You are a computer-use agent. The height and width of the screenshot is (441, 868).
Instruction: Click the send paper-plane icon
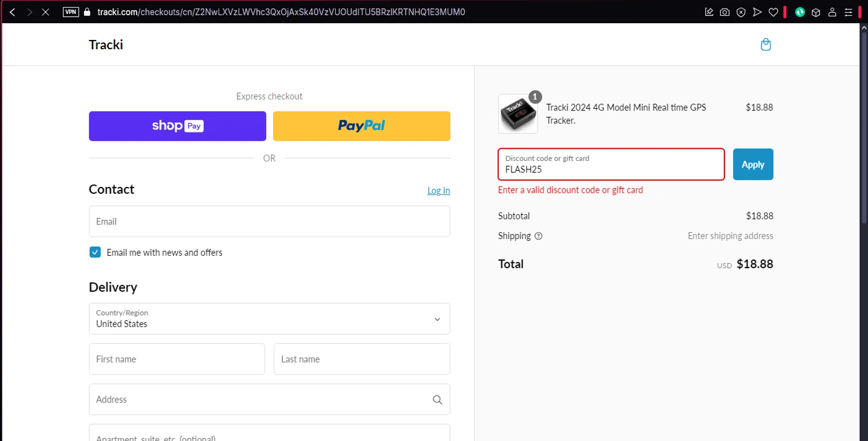pyautogui.click(x=757, y=12)
